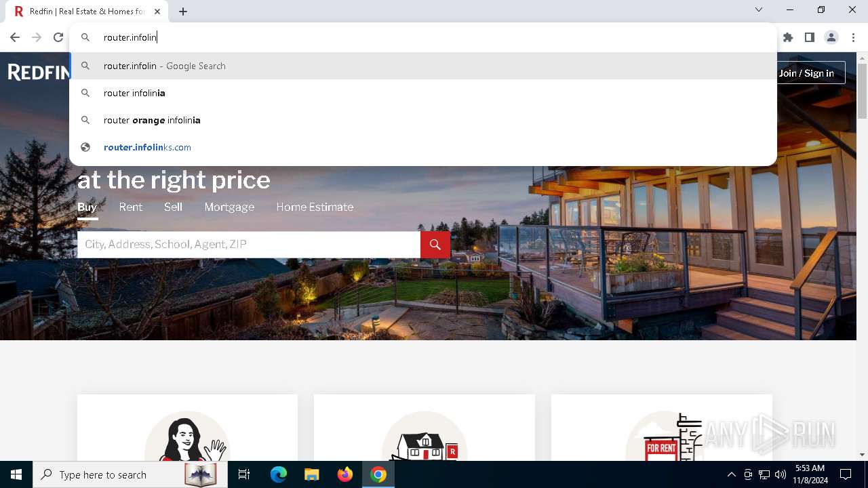Open the router.infolinks.com URL suggestion
Screen dimensions: 868x488
tap(423, 147)
